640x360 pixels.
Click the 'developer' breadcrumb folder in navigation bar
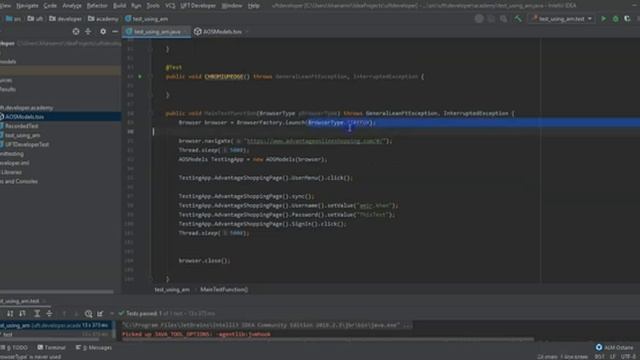(65, 19)
